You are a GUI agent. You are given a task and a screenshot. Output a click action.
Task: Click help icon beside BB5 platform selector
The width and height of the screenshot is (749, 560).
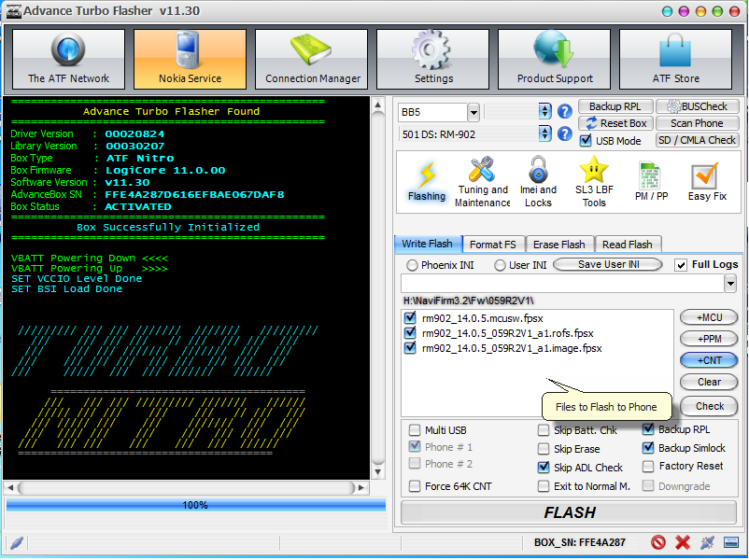click(x=565, y=112)
